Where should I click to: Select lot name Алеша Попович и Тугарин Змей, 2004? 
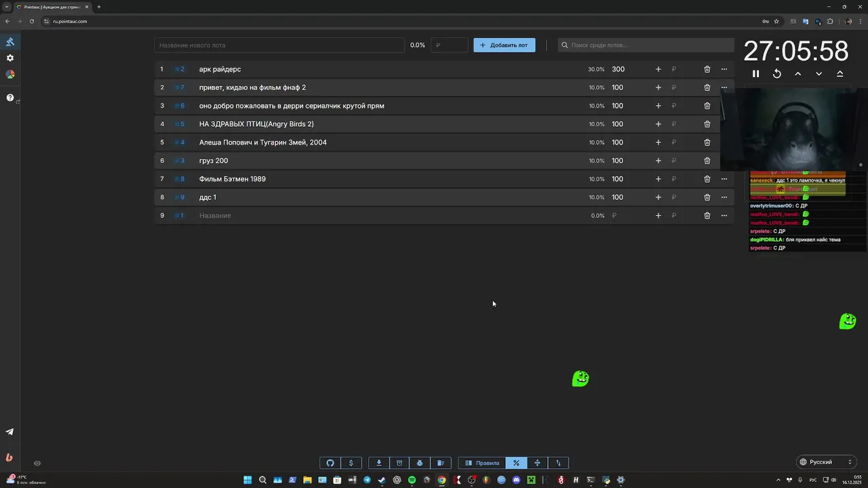pyautogui.click(x=263, y=142)
